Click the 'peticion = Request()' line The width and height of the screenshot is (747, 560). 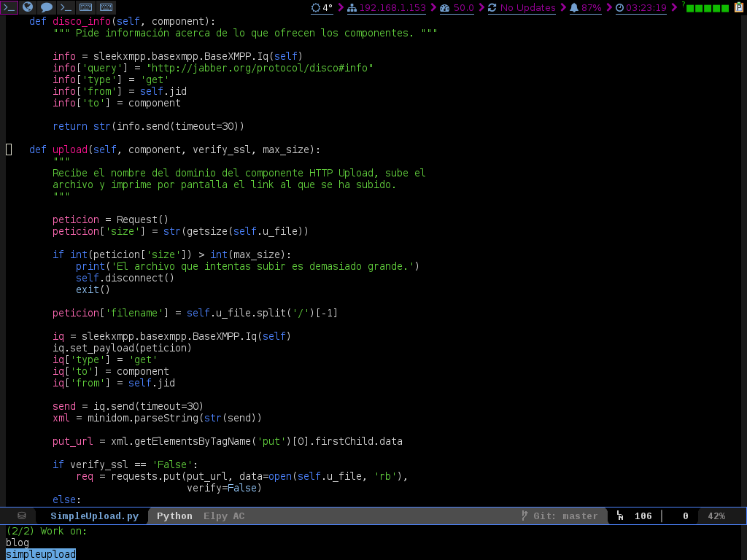pyautogui.click(x=110, y=219)
